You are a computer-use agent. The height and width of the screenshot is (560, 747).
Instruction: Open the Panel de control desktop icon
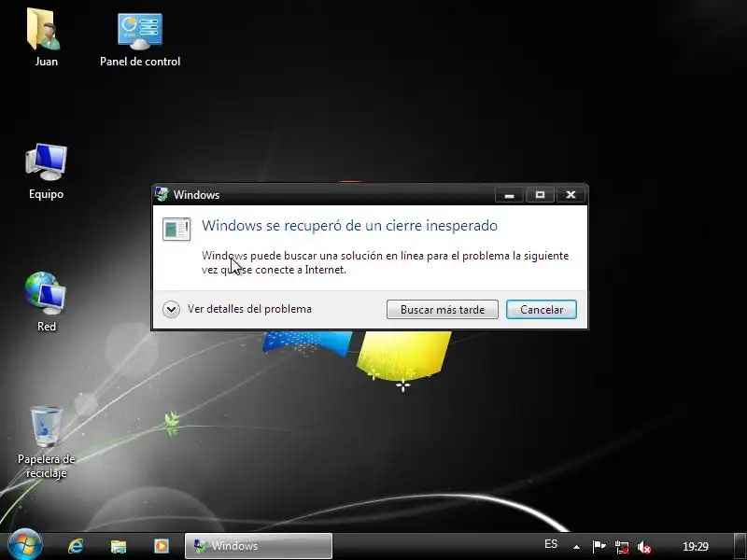tap(140, 40)
